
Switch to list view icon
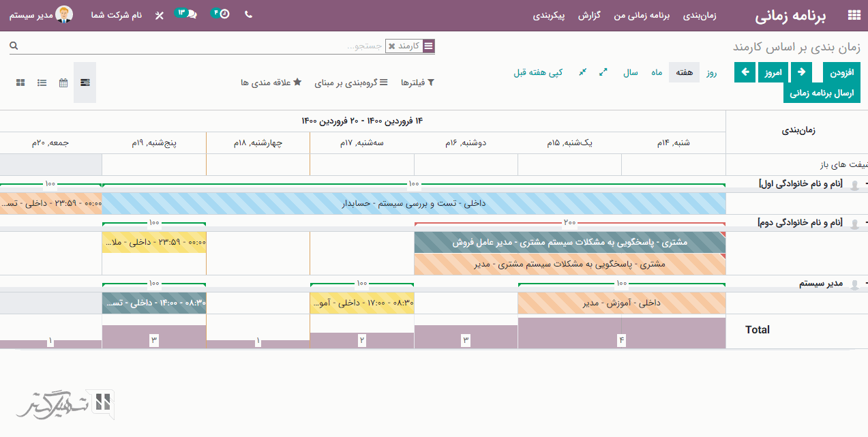[x=42, y=82]
